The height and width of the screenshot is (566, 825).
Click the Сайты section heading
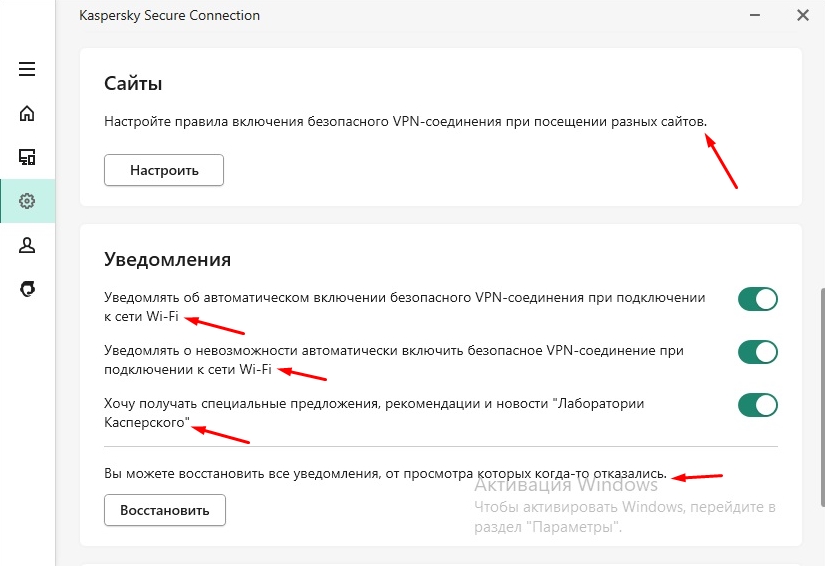pyautogui.click(x=133, y=83)
